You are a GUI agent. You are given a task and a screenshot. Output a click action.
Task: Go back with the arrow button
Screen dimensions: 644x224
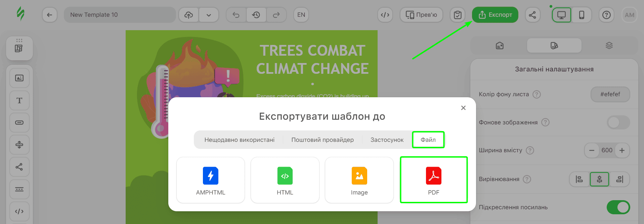click(x=50, y=15)
